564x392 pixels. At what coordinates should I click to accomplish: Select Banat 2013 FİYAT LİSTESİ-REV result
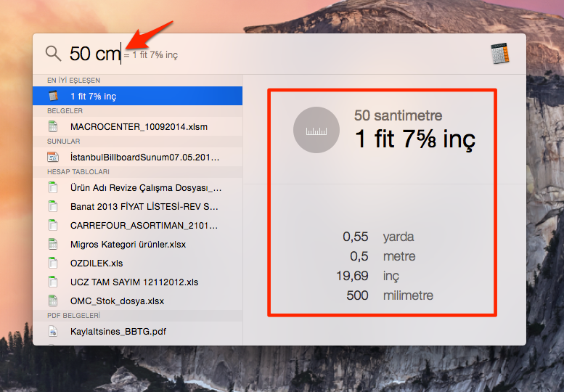(x=144, y=206)
